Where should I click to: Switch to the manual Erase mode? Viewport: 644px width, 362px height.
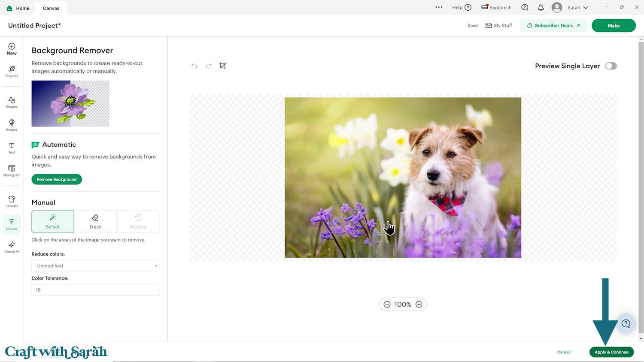pos(95,221)
